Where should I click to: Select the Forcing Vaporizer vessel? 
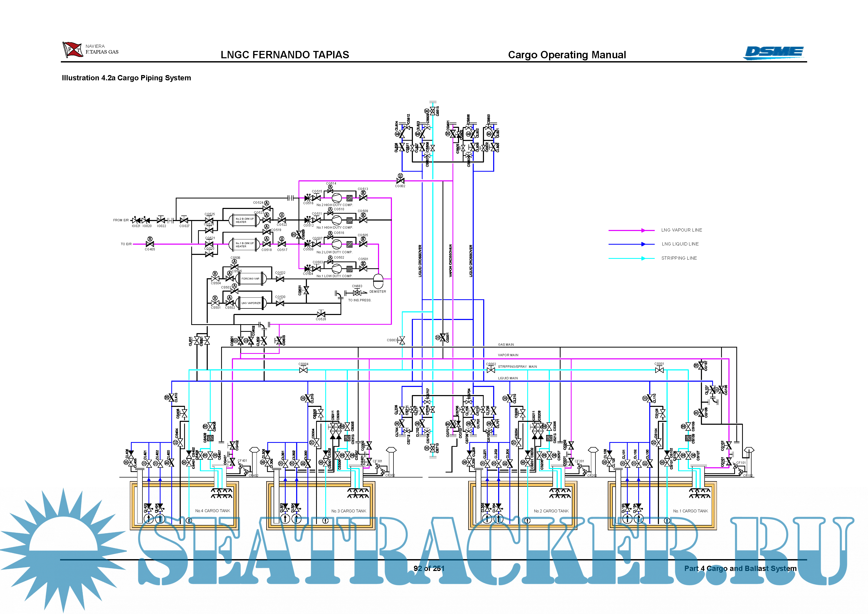point(251,279)
